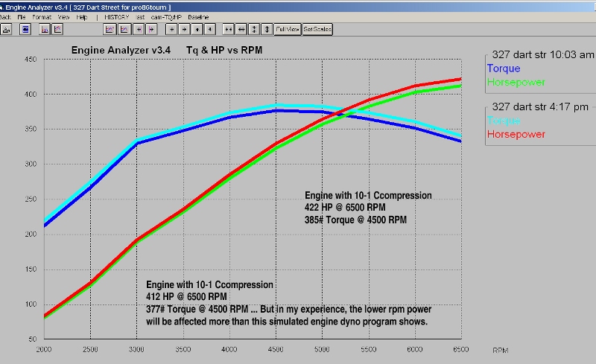Shift the graph up with the up arrow

pyautogui.click(x=197, y=29)
